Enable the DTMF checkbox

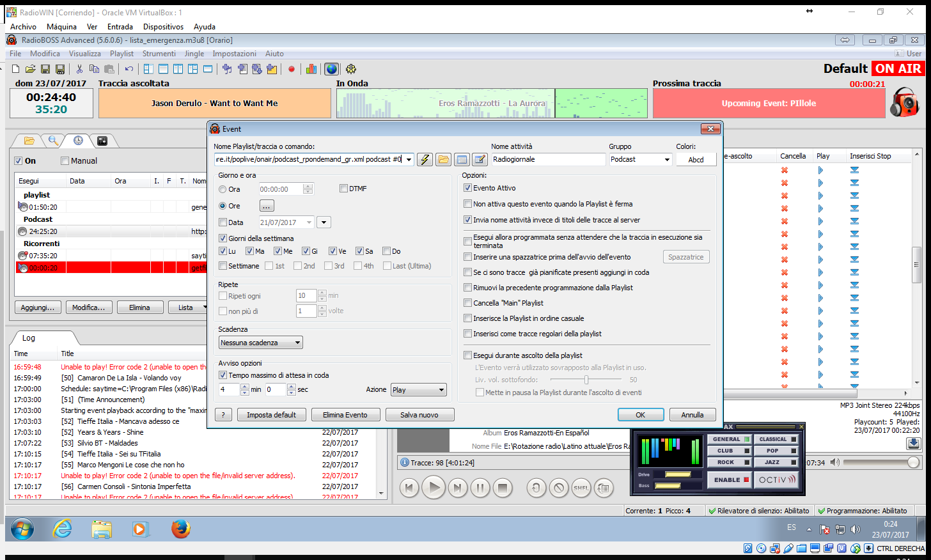tap(343, 189)
